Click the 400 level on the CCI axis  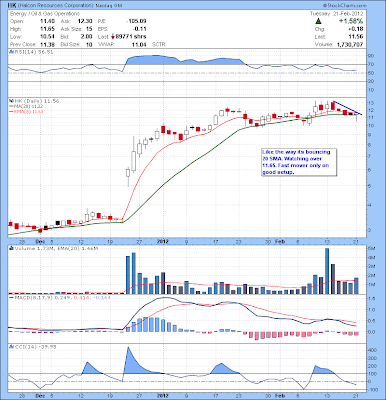pos(372,350)
